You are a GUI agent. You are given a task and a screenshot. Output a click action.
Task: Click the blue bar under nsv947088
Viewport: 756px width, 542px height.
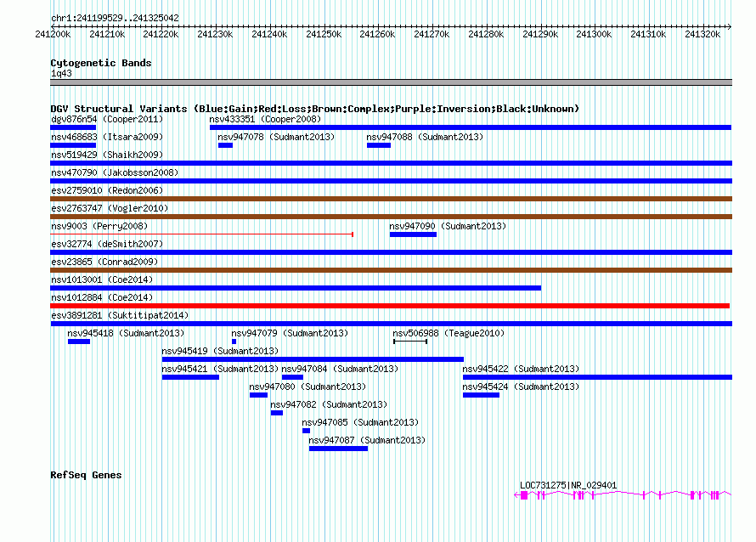379,145
